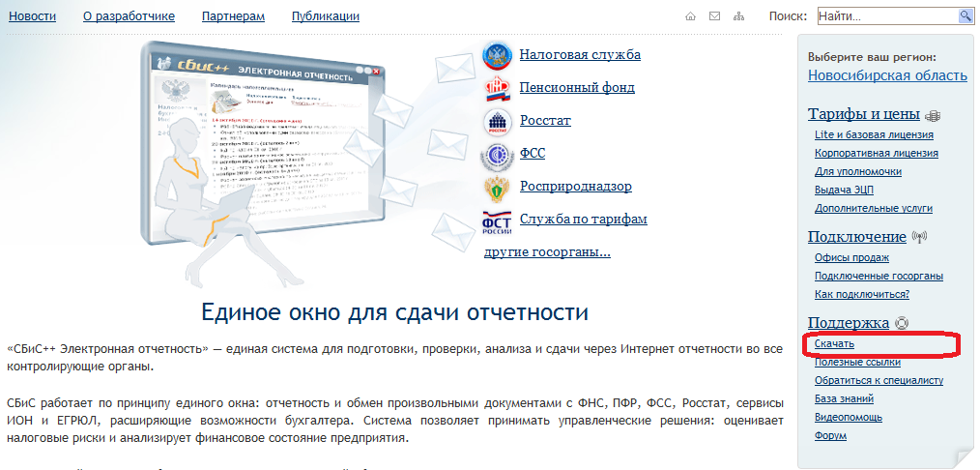Screen dimensions: 980x470
Task: Open Обратиться к специалисту link
Action: point(879,380)
